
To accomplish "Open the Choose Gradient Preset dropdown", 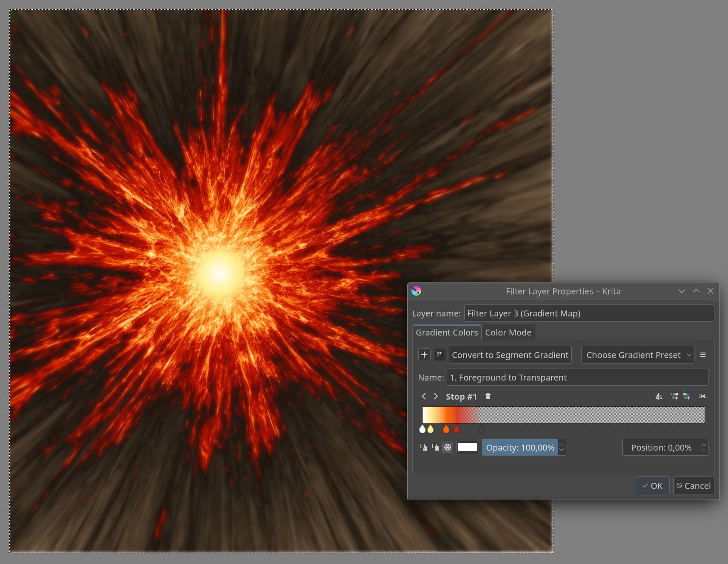I will [638, 355].
